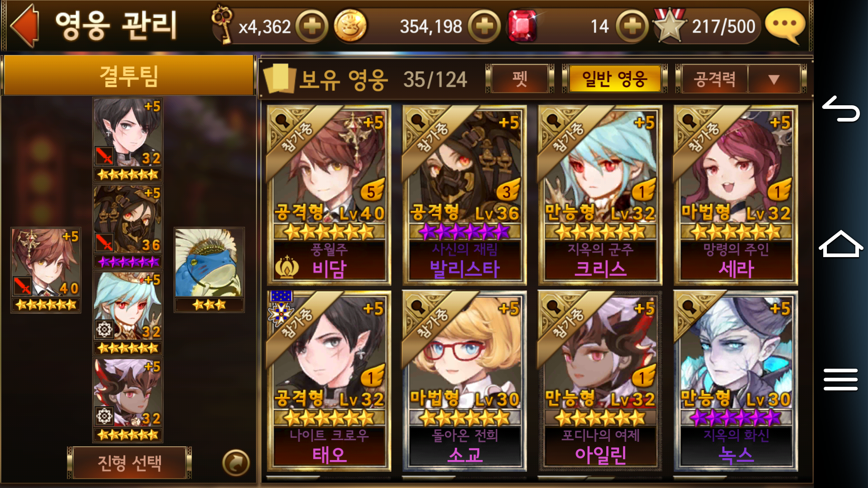Add rubies with plus icon
Screen dimensions: 868x488
point(632,27)
